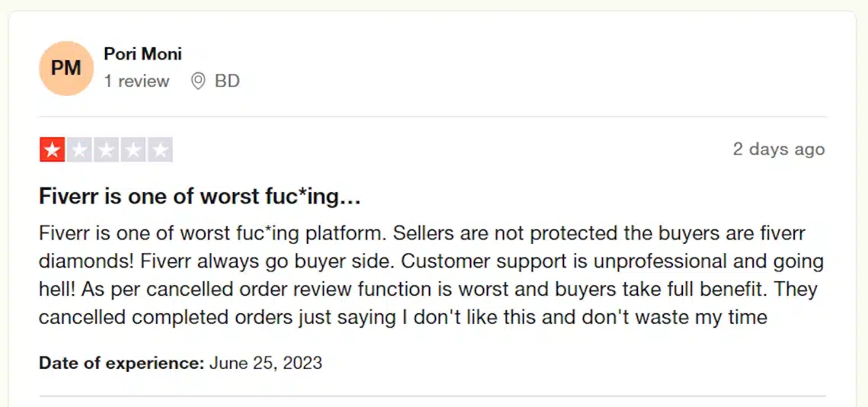
Task: Click the initials "PM" inside the avatar
Action: click(66, 68)
